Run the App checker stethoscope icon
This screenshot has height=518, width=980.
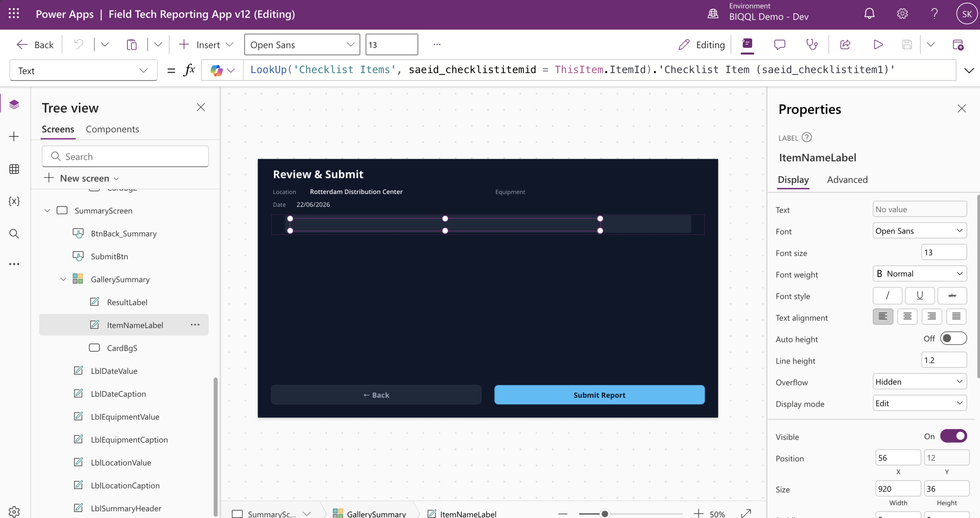tap(812, 44)
